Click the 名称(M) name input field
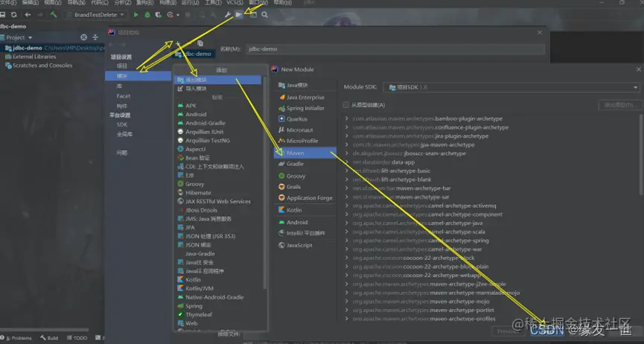This screenshot has width=644, height=344. 395,49
